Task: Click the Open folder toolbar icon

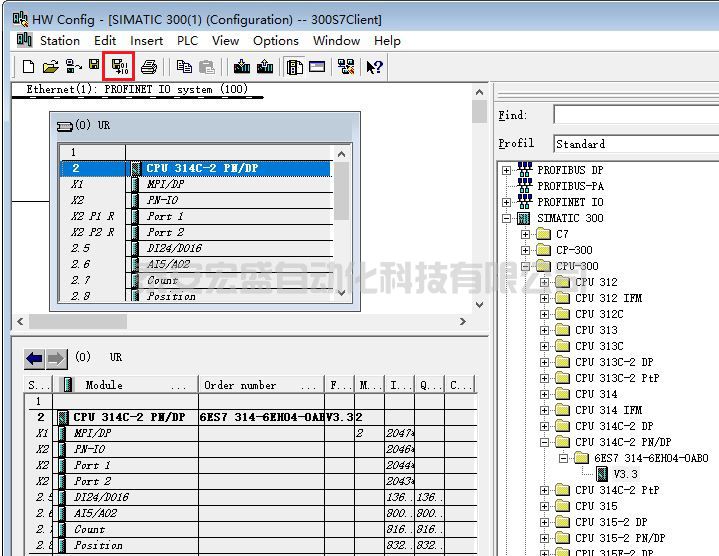Action: tap(50, 67)
